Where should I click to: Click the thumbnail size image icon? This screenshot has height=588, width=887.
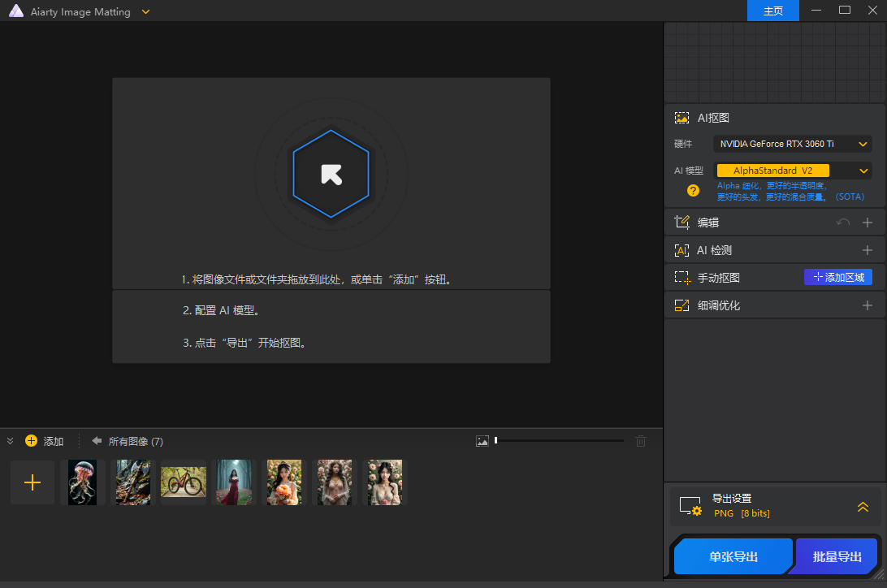point(483,440)
